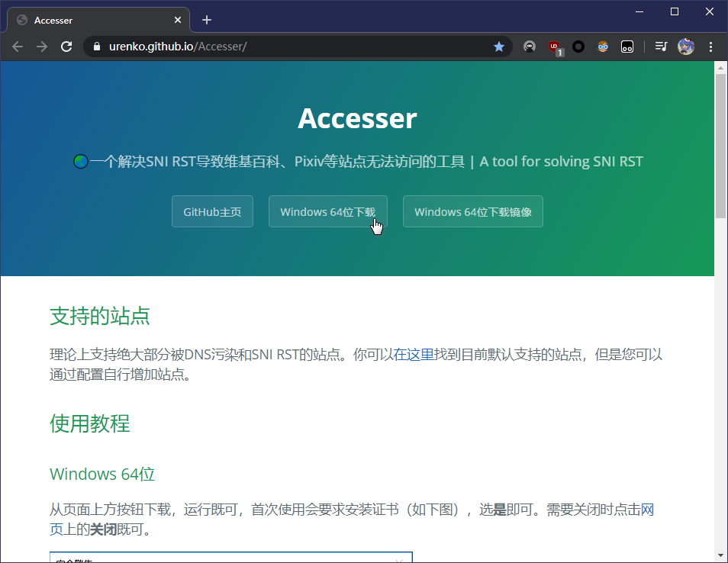Click the Windows 64位 subheading
728x563 pixels.
tap(102, 474)
